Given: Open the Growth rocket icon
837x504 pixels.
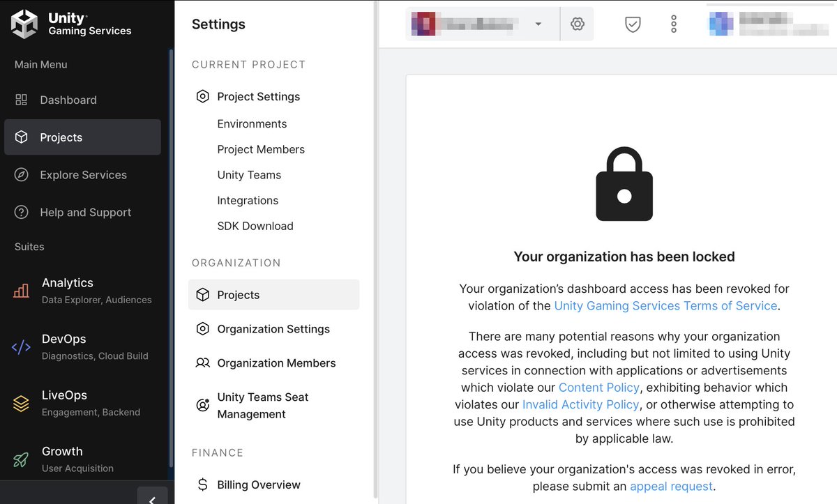Looking at the screenshot, I should point(21,459).
